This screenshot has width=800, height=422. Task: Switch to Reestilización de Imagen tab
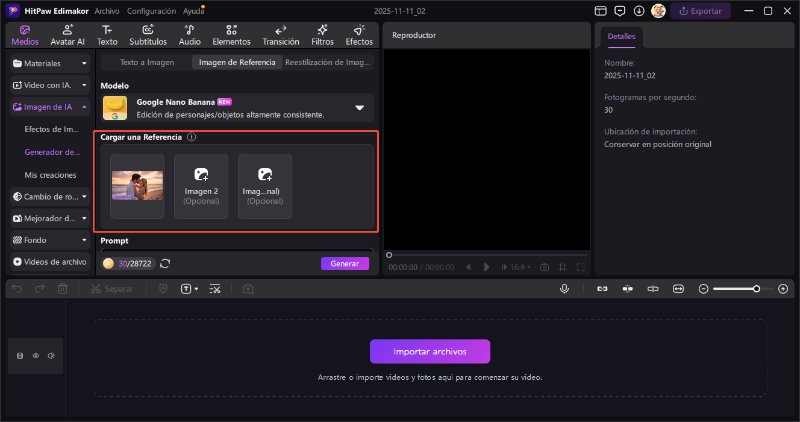[x=327, y=62]
